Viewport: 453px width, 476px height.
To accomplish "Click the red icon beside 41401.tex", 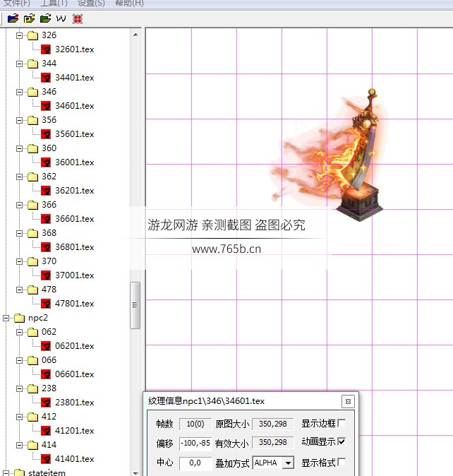I will tap(46, 459).
